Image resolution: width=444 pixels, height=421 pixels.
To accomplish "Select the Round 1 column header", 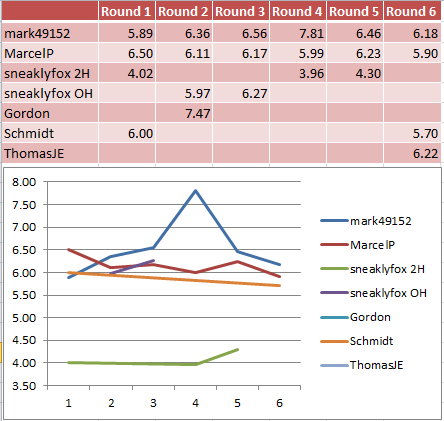I will (x=127, y=11).
